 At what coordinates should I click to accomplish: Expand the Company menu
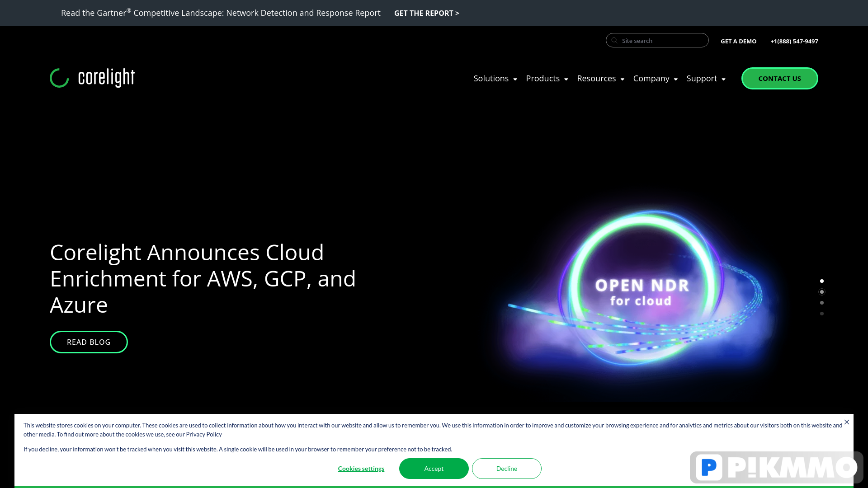pyautogui.click(x=655, y=79)
